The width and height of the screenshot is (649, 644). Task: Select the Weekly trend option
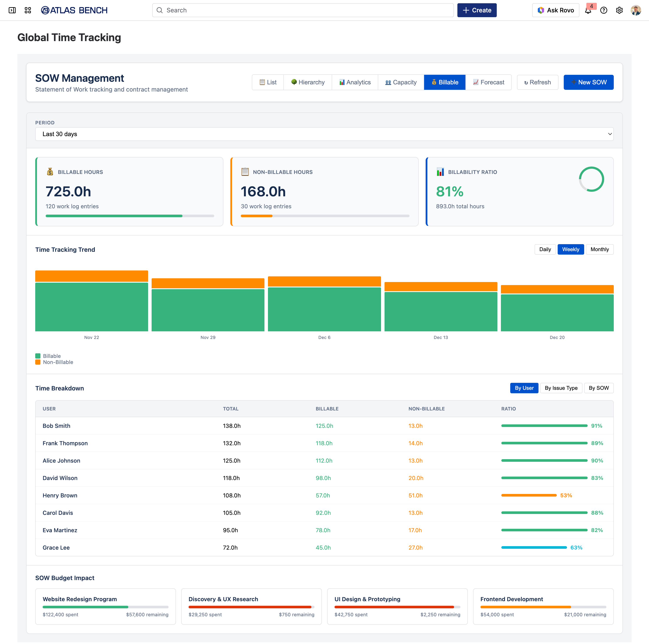click(x=570, y=249)
